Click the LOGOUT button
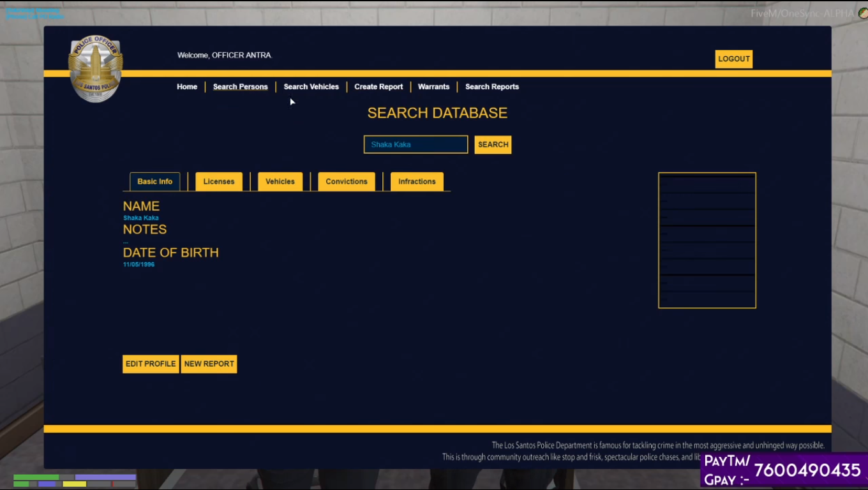This screenshot has width=868, height=490. pos(733,59)
